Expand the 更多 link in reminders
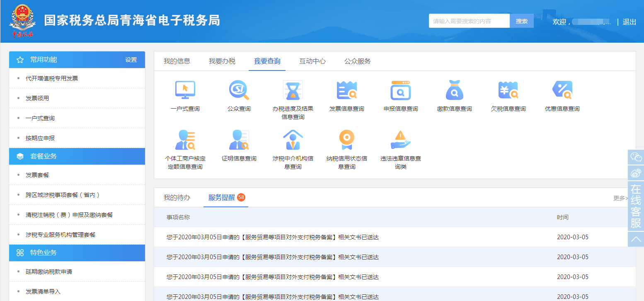Screen dimensions: 644x301 [620, 198]
